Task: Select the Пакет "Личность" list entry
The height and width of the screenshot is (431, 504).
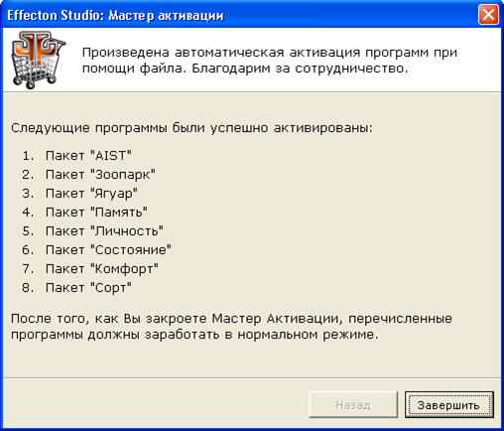Action: 104,231
